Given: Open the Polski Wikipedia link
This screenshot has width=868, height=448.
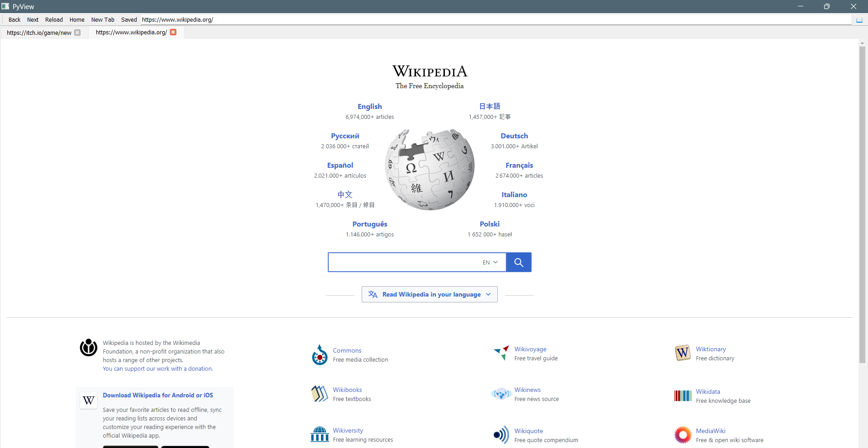Looking at the screenshot, I should [490, 224].
